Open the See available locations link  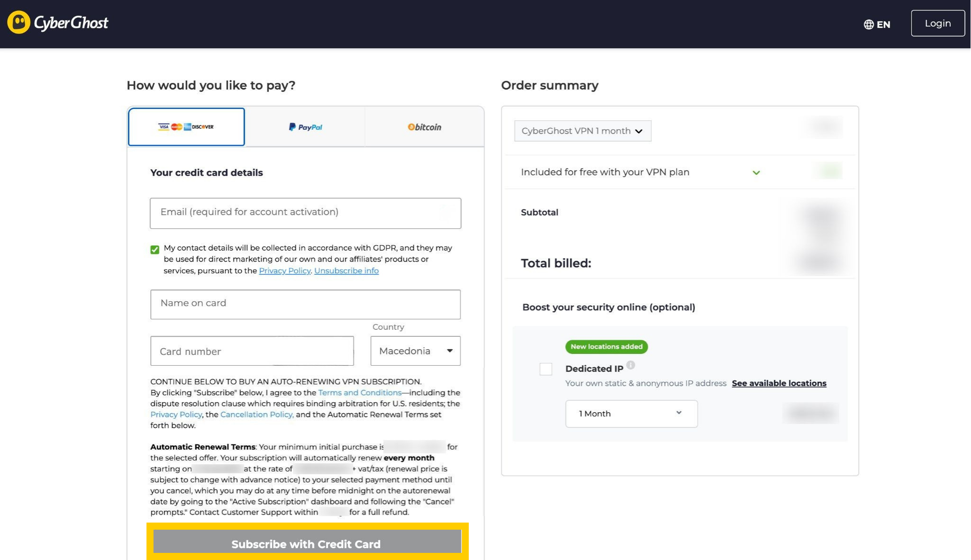click(x=779, y=383)
